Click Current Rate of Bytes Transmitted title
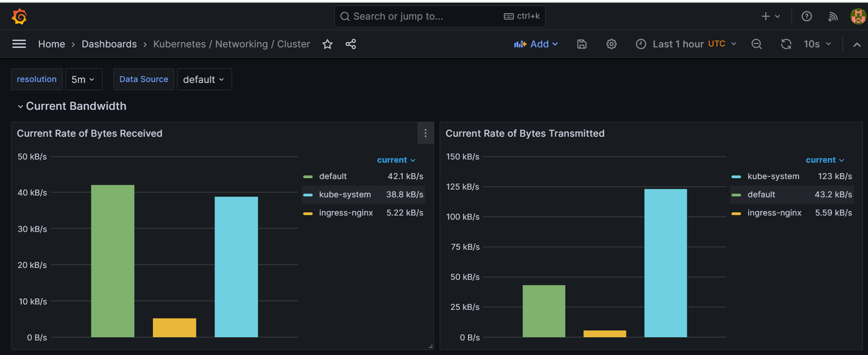 (x=525, y=134)
